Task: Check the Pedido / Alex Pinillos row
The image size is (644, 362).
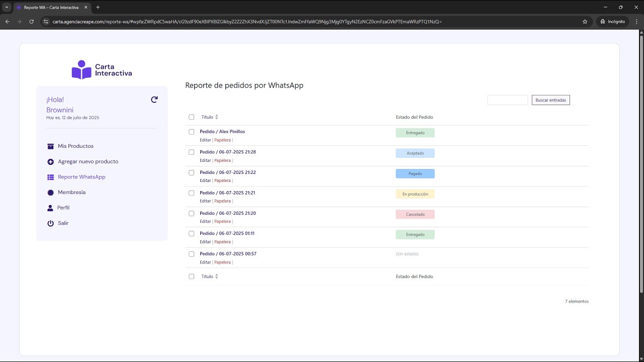Action: [x=191, y=132]
